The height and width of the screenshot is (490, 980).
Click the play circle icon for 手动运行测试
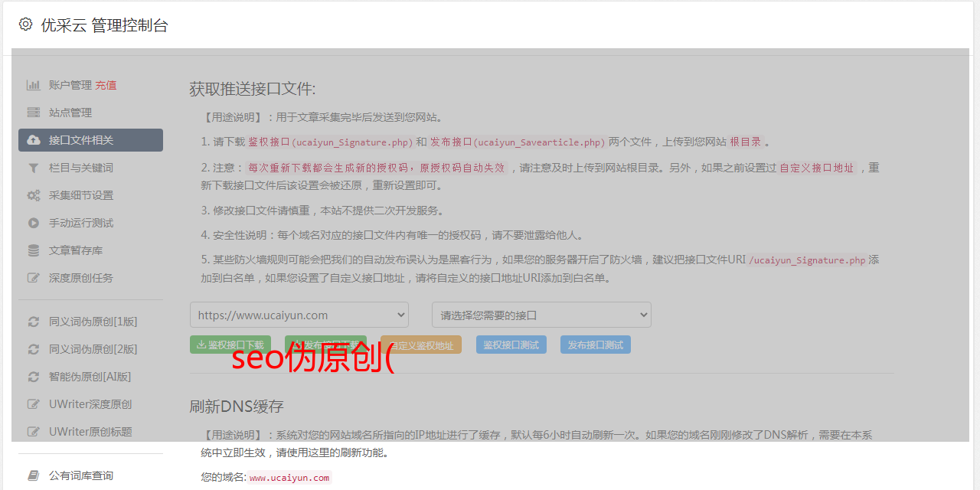click(34, 223)
